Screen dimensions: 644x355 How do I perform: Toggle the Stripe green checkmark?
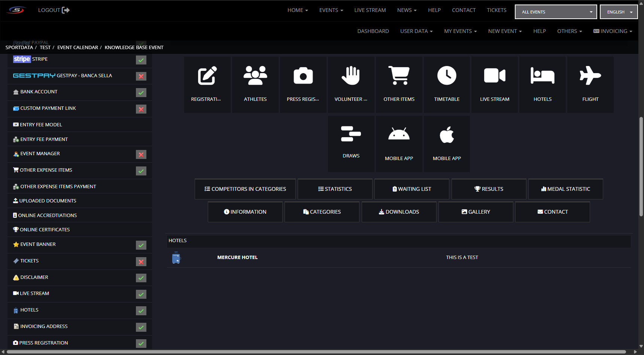click(x=141, y=60)
